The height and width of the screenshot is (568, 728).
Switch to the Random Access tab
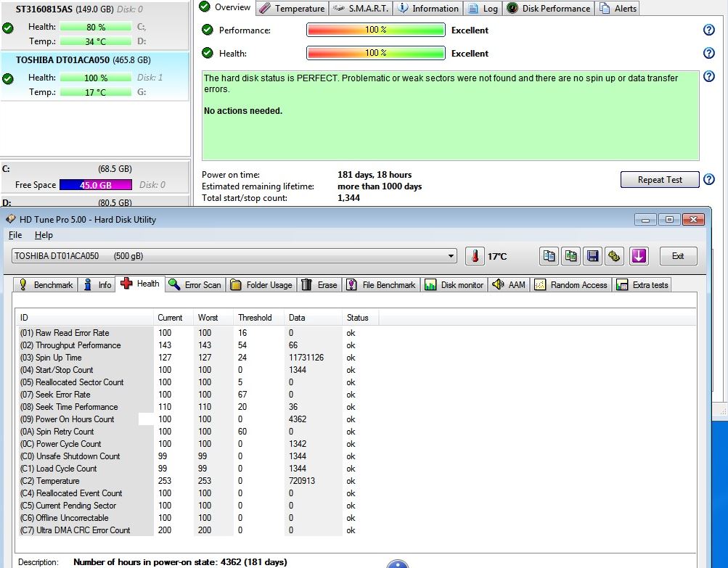571,285
